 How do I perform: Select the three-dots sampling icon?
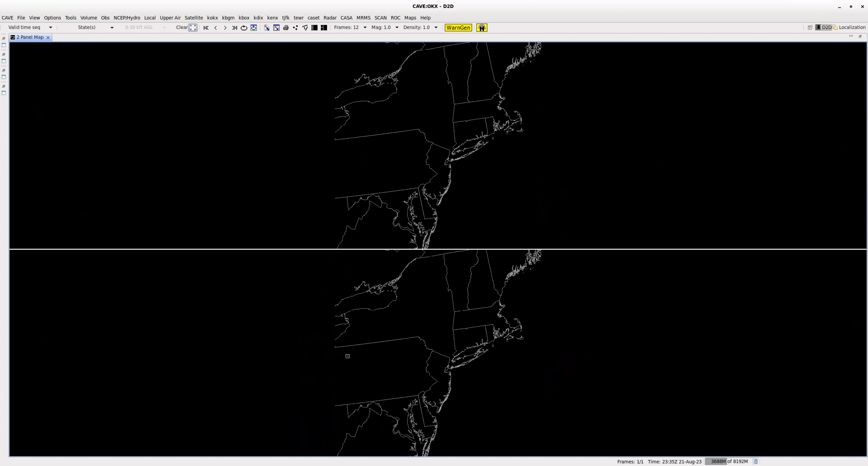click(x=295, y=28)
